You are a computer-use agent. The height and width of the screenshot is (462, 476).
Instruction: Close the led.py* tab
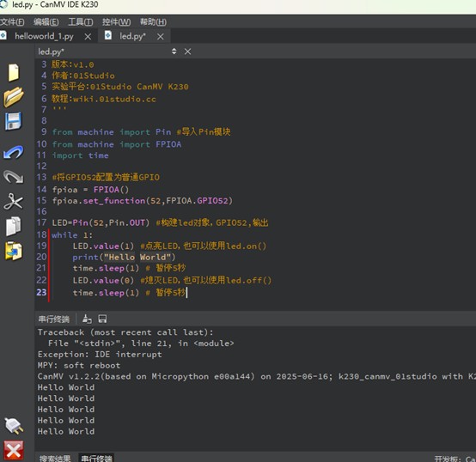(161, 37)
